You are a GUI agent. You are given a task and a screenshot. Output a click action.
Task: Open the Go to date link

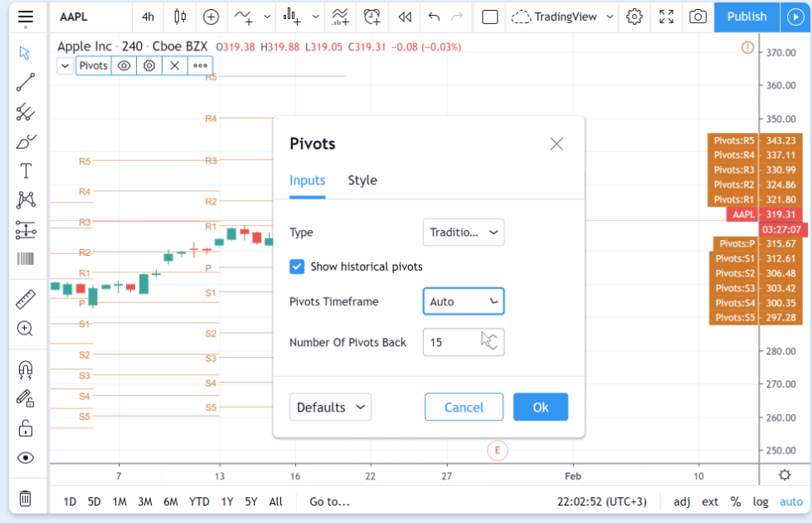(329, 501)
